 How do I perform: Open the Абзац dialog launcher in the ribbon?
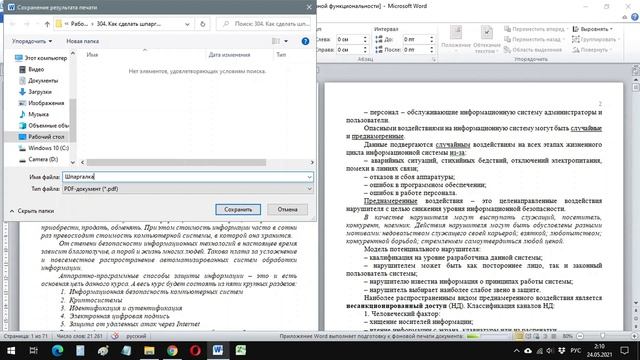tap(433, 60)
